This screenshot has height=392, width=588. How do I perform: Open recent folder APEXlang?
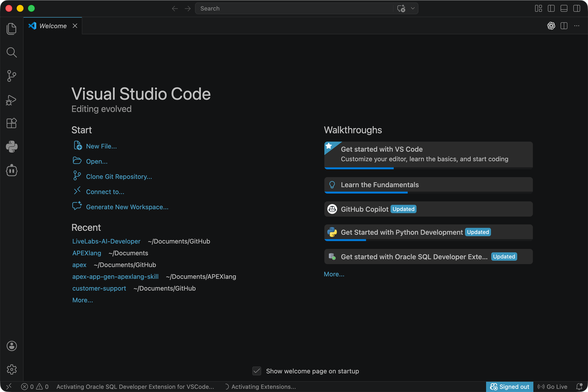pos(86,253)
